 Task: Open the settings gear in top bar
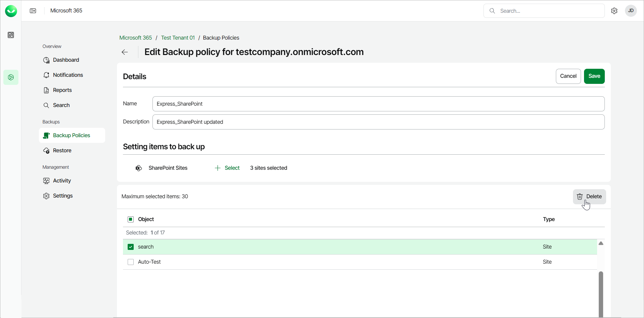[614, 11]
